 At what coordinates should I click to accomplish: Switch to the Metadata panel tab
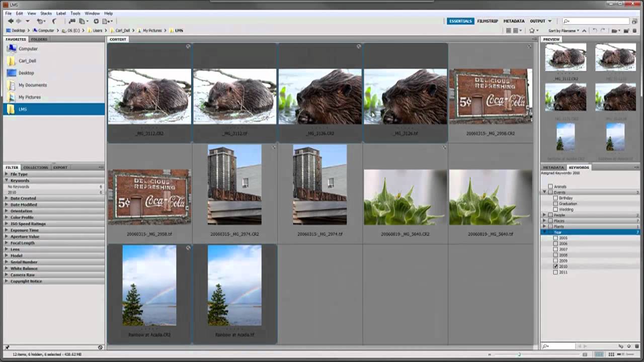coord(553,167)
